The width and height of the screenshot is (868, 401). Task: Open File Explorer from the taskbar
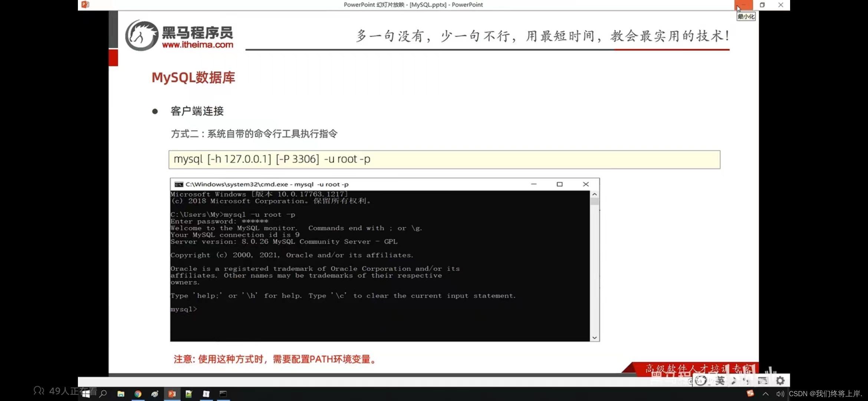click(x=121, y=394)
